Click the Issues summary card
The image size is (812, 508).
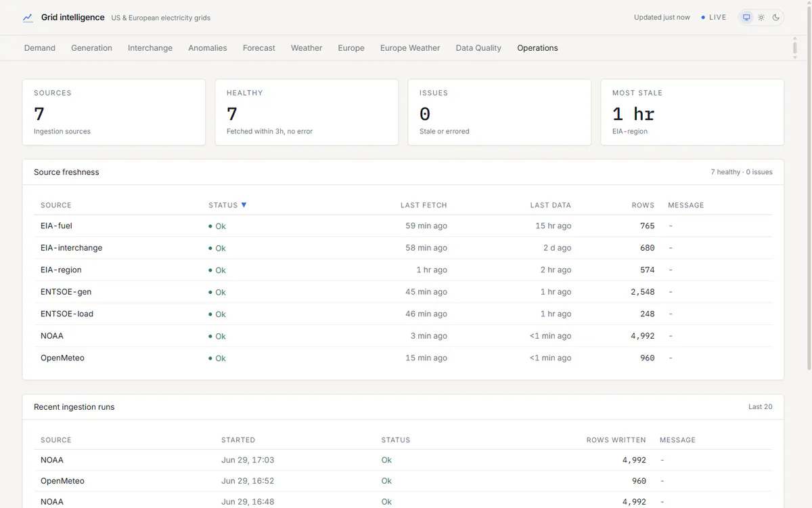499,112
